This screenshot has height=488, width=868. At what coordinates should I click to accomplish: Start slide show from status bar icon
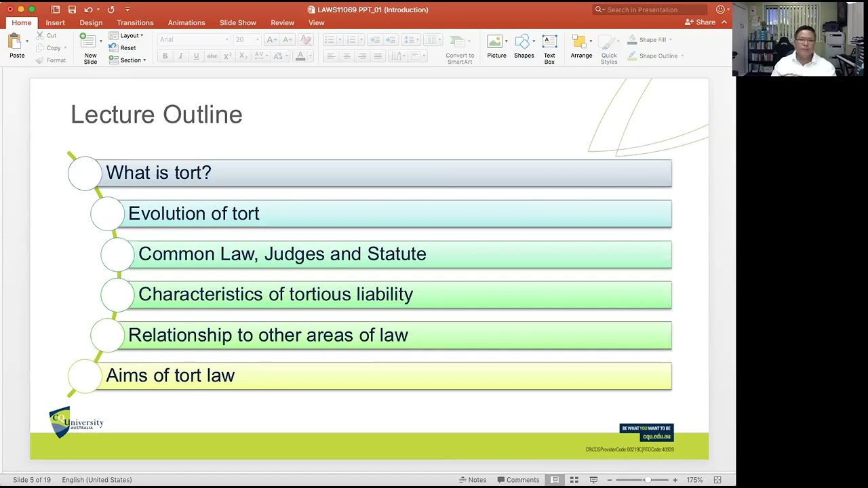[593, 480]
